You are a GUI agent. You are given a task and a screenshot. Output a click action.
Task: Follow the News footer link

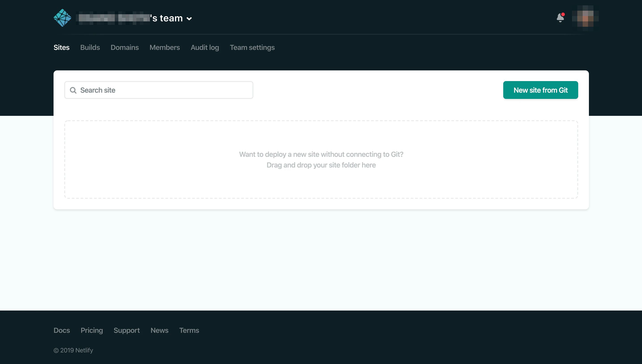[x=159, y=330]
